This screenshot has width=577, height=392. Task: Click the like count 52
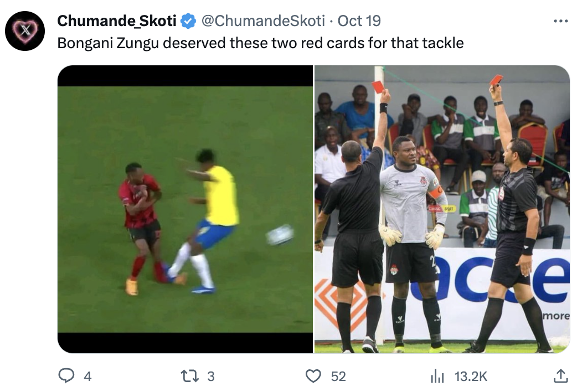click(338, 376)
